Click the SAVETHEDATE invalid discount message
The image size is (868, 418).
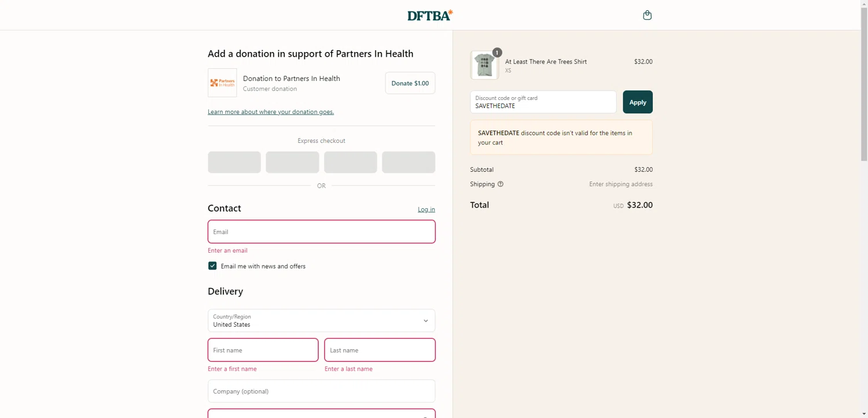[561, 138]
